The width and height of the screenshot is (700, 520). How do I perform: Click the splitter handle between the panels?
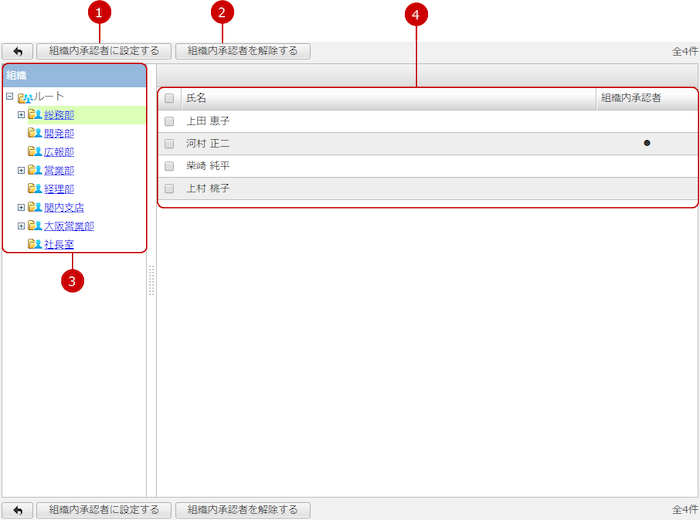(x=151, y=280)
